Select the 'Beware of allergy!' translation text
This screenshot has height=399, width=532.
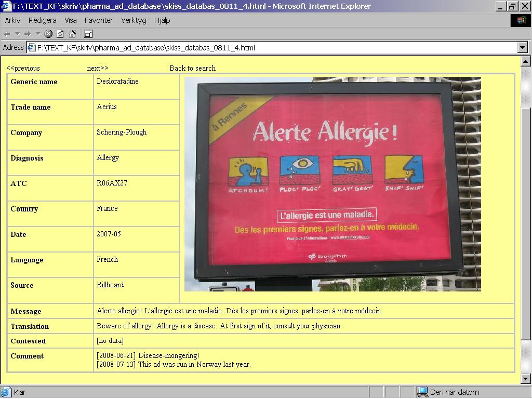click(219, 326)
